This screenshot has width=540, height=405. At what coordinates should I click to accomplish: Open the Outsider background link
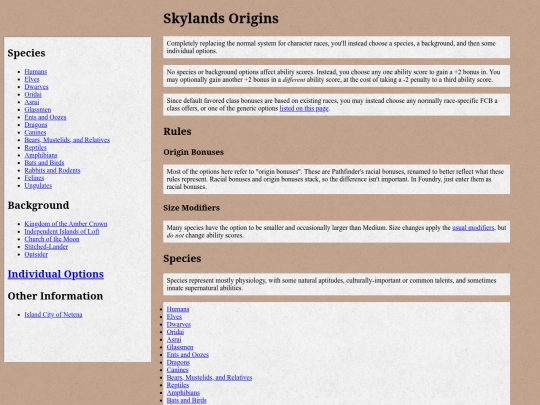tap(36, 255)
